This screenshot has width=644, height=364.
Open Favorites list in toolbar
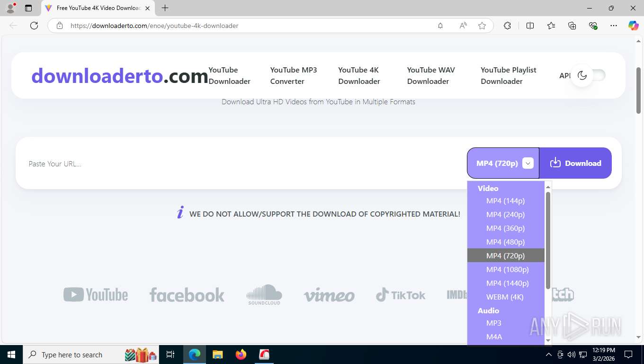551,26
